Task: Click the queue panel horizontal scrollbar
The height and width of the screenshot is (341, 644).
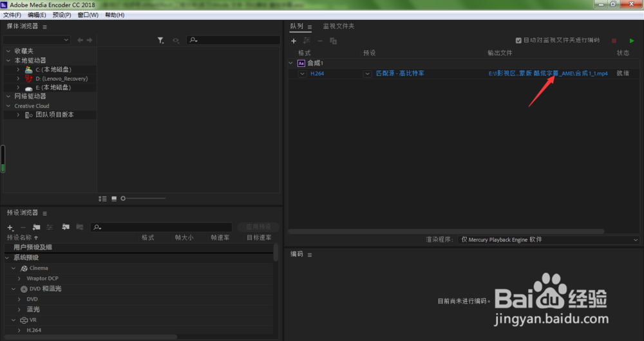Action: [x=446, y=232]
